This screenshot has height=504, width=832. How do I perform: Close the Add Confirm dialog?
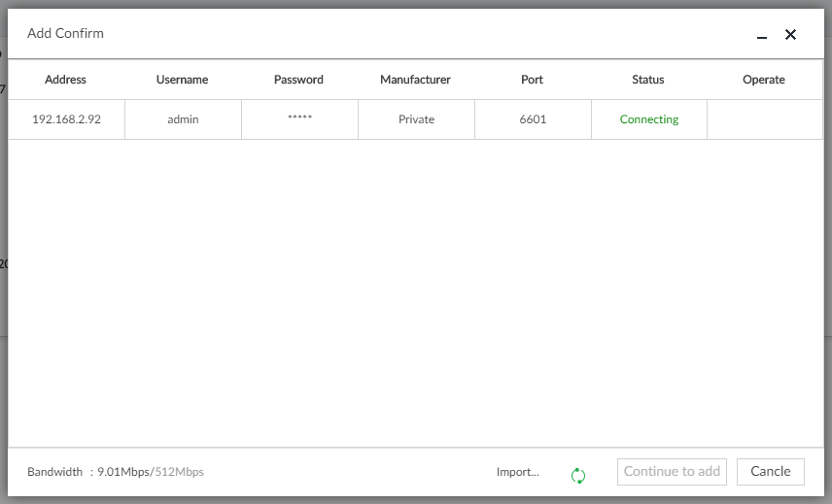790,35
